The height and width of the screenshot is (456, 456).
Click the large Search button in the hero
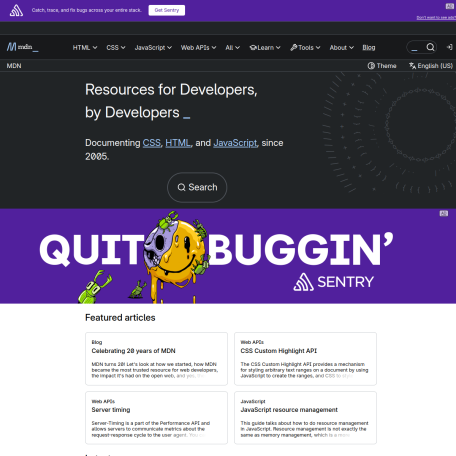click(197, 187)
